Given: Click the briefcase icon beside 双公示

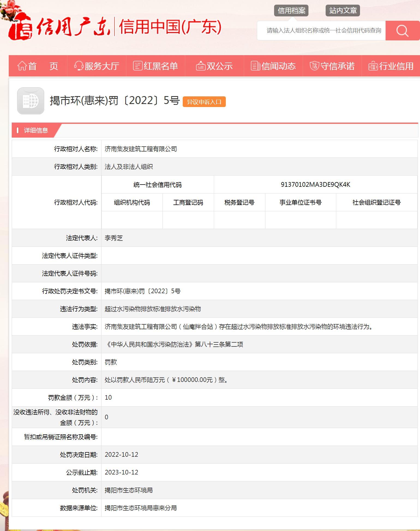Looking at the screenshot, I should pos(201,66).
